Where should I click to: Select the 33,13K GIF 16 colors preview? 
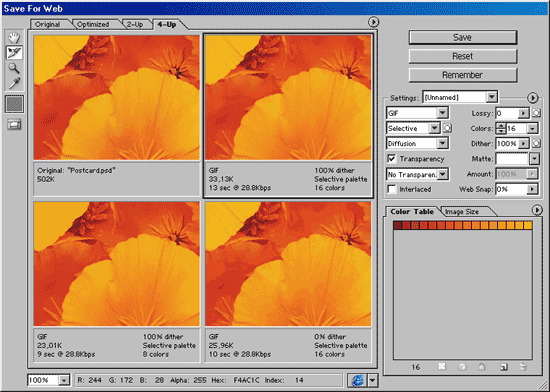[x=288, y=97]
